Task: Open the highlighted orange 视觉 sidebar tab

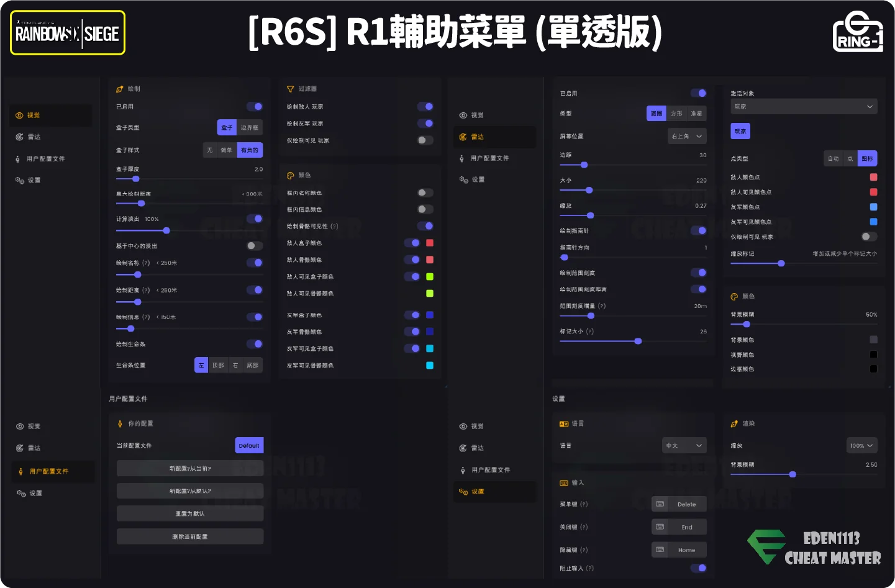Action: [x=51, y=115]
